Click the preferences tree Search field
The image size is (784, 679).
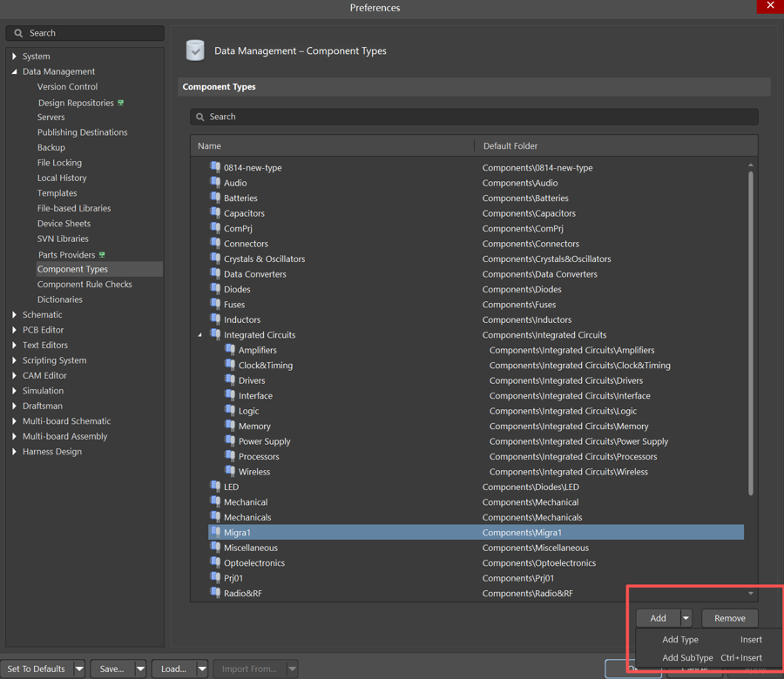click(x=85, y=33)
